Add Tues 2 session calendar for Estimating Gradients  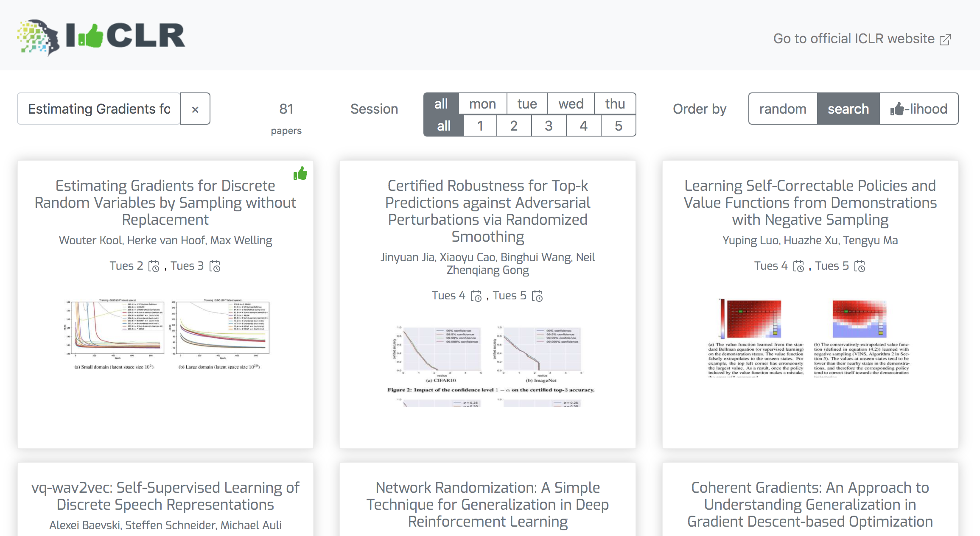[154, 266]
